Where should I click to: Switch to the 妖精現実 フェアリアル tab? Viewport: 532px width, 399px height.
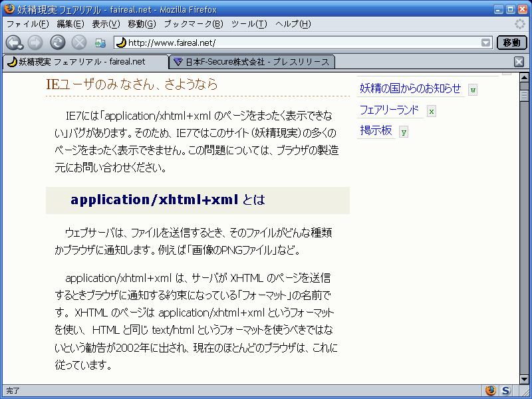(x=86, y=62)
